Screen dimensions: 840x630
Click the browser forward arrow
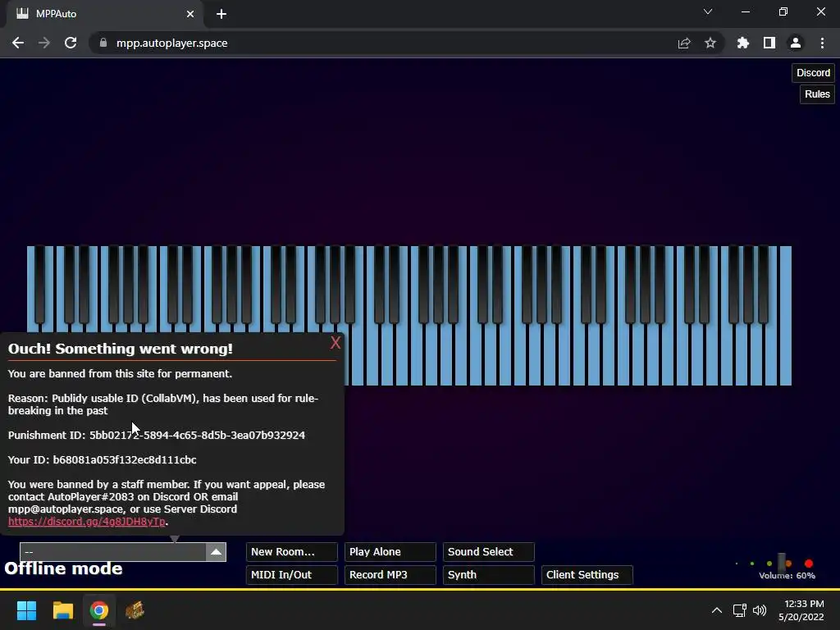point(44,43)
